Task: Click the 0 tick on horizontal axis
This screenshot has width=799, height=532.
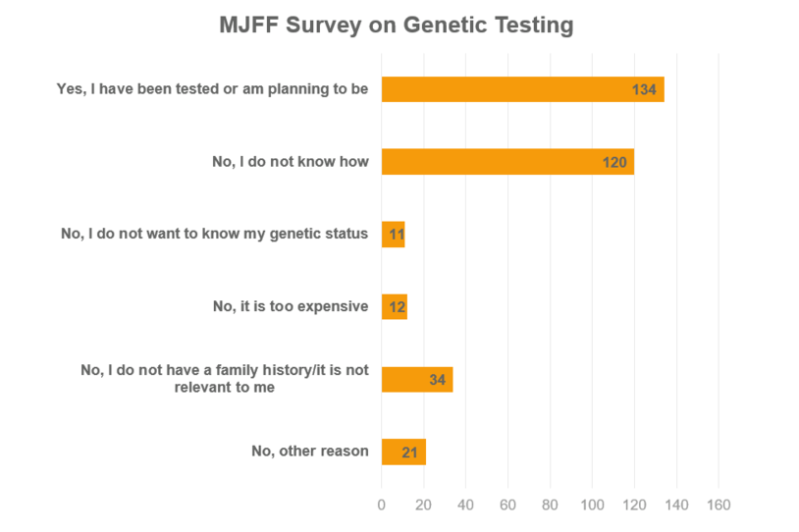Action: (x=382, y=505)
